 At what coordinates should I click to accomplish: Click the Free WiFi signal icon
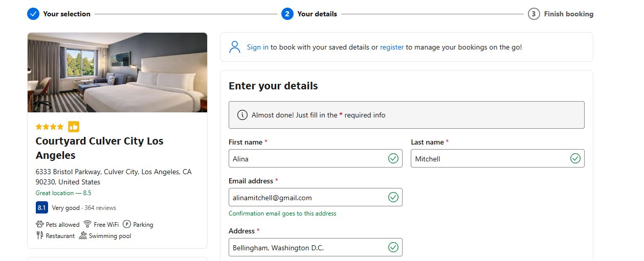click(87, 224)
